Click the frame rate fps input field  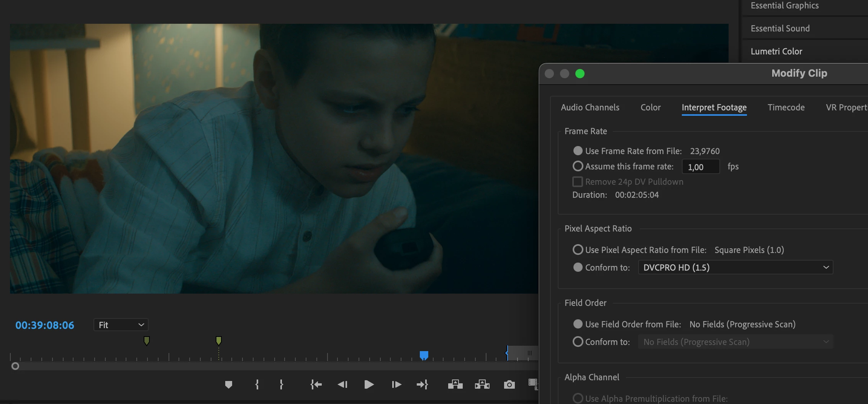click(701, 167)
